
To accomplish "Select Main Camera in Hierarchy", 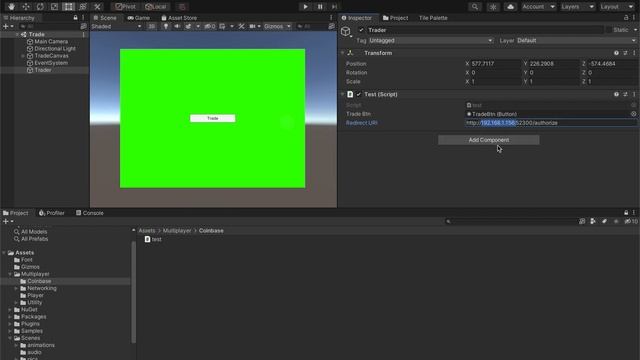I will [51, 42].
